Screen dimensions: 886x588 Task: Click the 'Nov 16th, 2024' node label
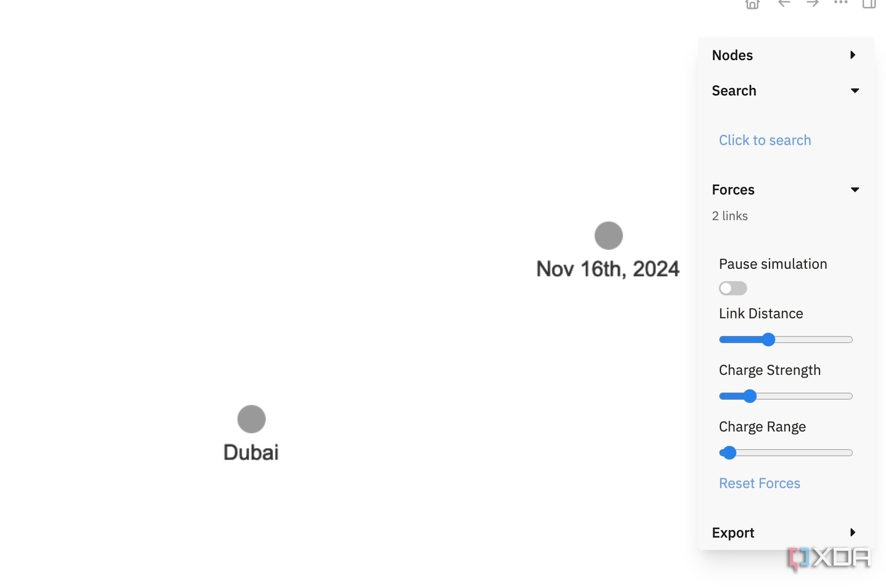point(607,269)
